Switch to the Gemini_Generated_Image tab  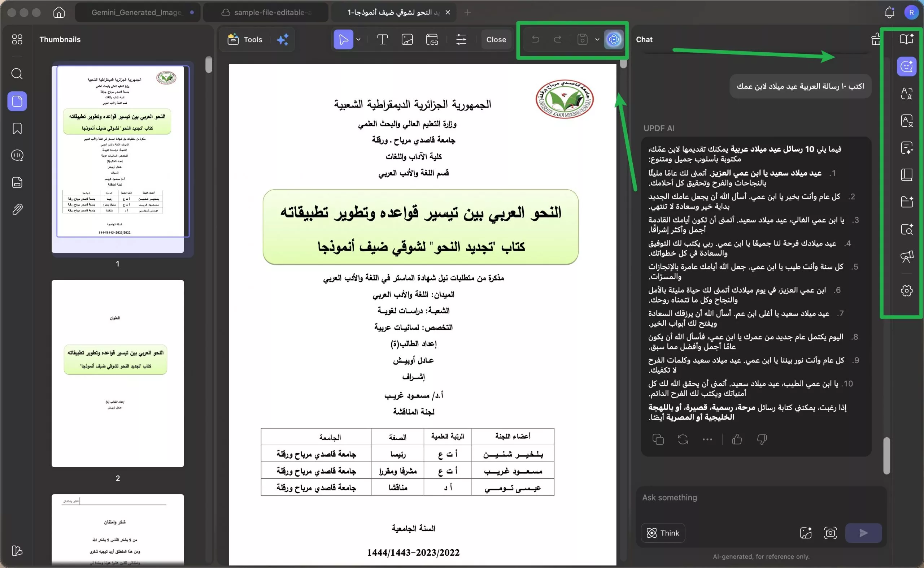pos(137,12)
